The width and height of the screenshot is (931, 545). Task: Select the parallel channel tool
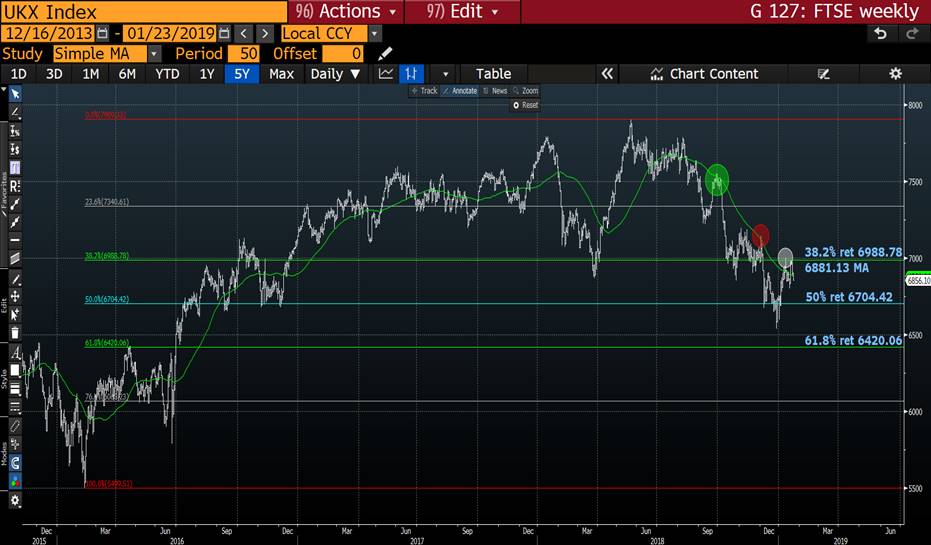click(x=15, y=258)
